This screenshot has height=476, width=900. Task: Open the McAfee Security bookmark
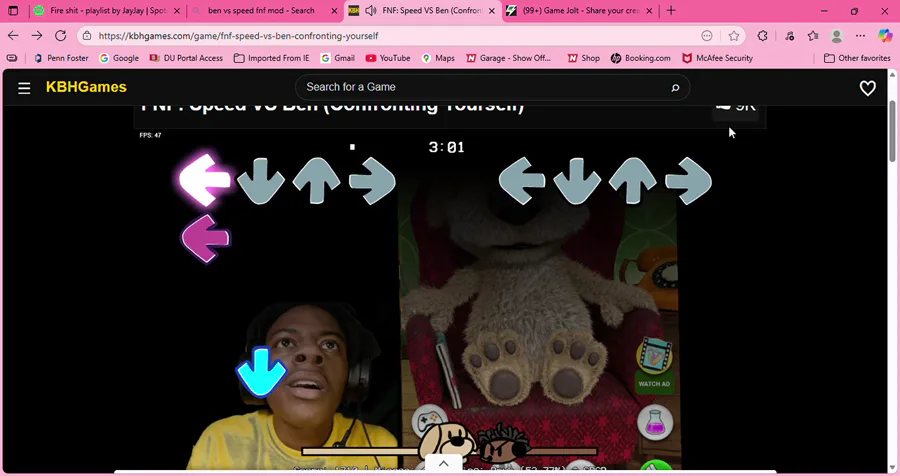click(x=717, y=58)
